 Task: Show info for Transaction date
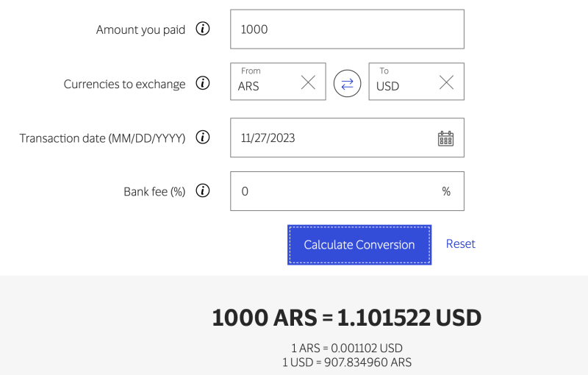tap(203, 137)
